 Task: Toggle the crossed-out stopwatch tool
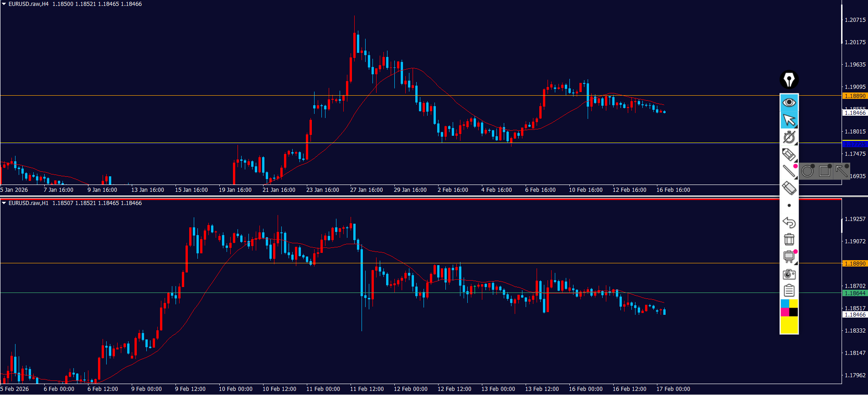pos(789,137)
